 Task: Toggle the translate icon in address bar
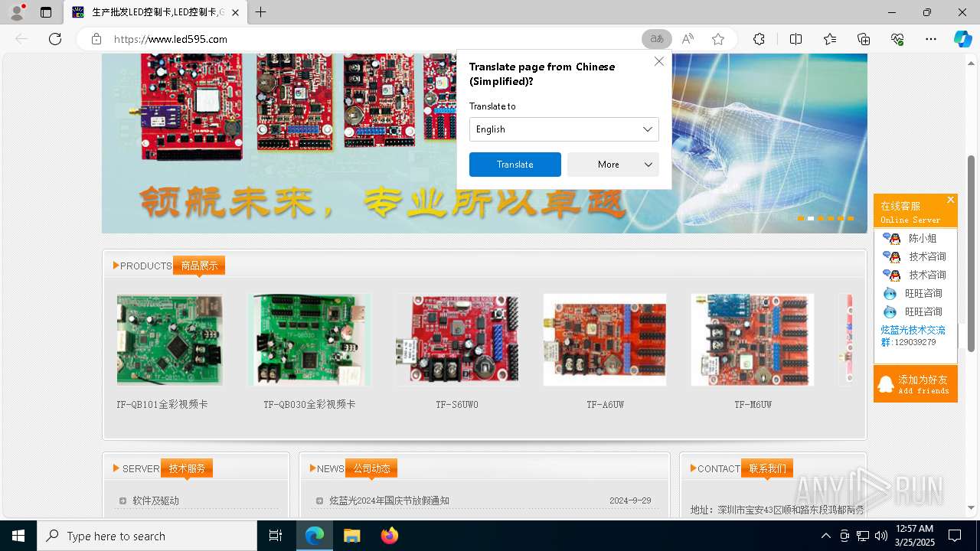coord(656,39)
